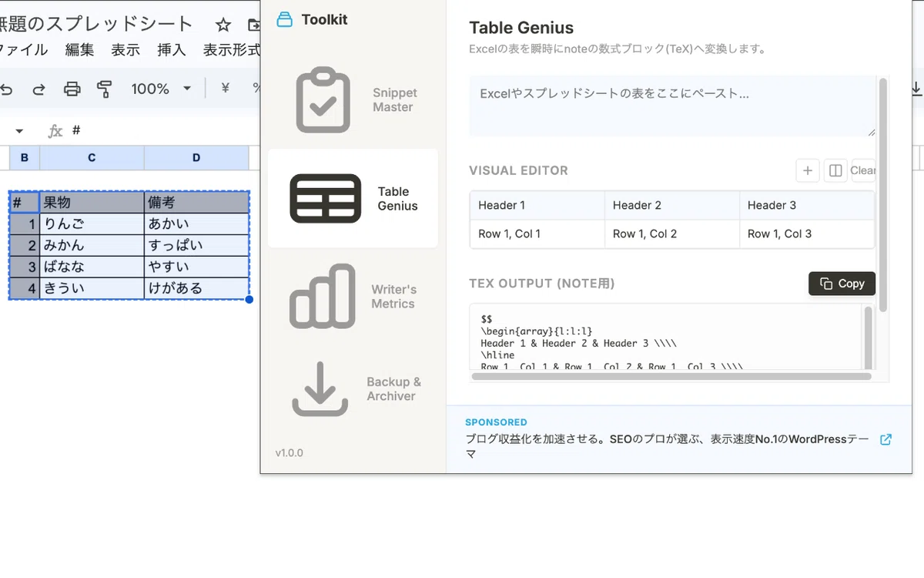Click the りんご cell
This screenshot has width=924, height=578.
point(92,224)
